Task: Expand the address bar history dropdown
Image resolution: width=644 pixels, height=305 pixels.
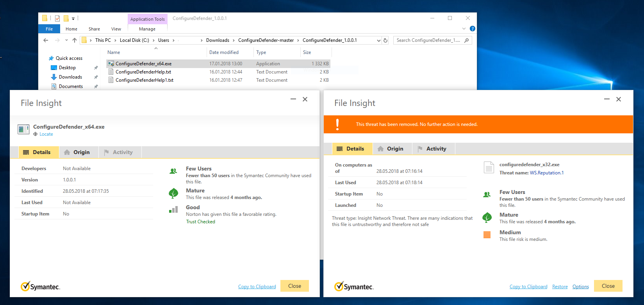Action: [x=378, y=40]
